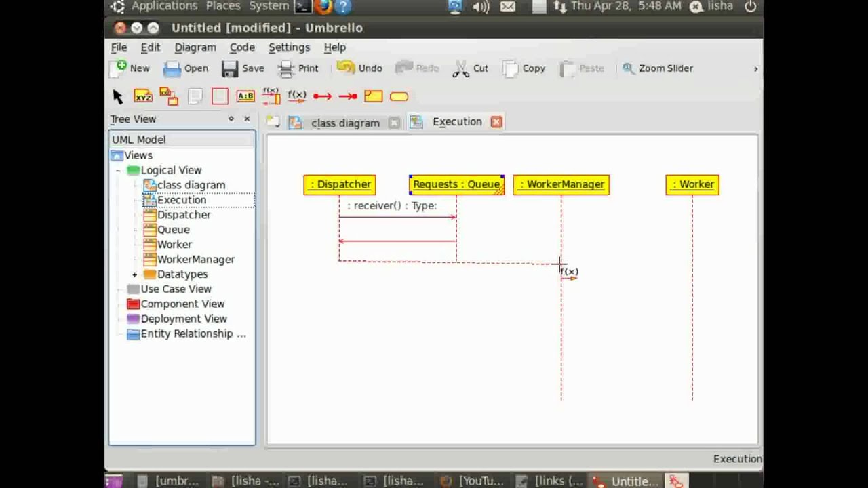Click the new diagram folder icon beside tabs

273,122
